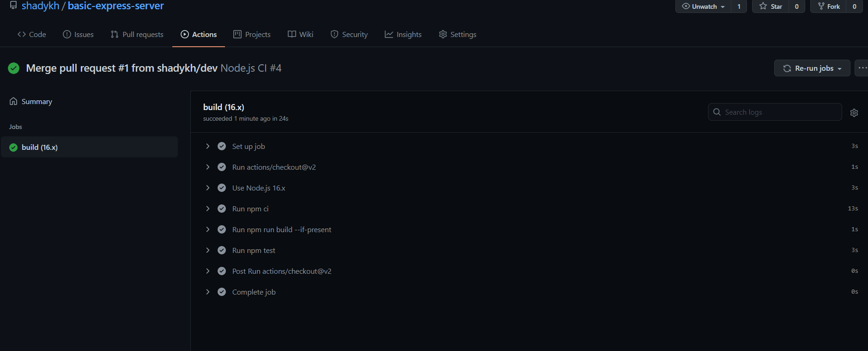Viewport: 868px width, 351px height.
Task: Expand the Complete job step
Action: (x=207, y=292)
